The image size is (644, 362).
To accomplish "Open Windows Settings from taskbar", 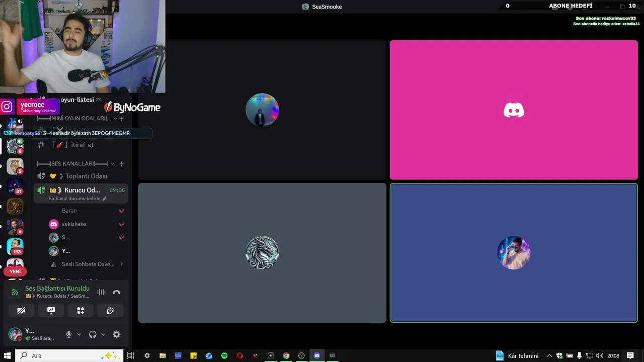I will coord(147,355).
